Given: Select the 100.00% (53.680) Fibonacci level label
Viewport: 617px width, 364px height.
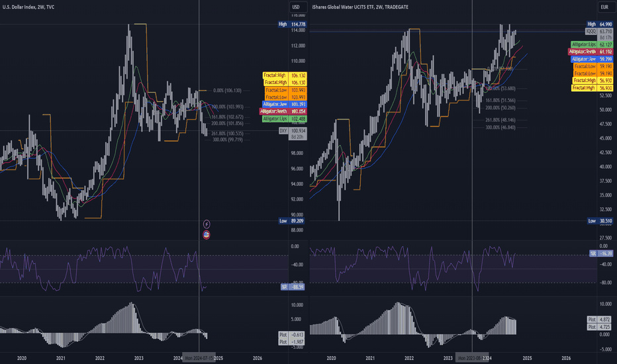Looking at the screenshot, I should tap(500, 89).
